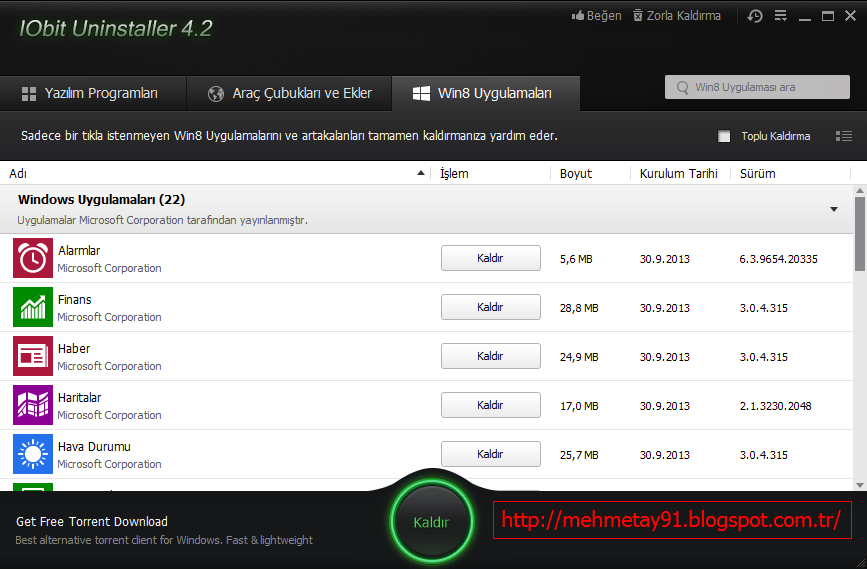Click the Beğen thumbs-up icon
This screenshot has height=569, width=867.
click(578, 15)
